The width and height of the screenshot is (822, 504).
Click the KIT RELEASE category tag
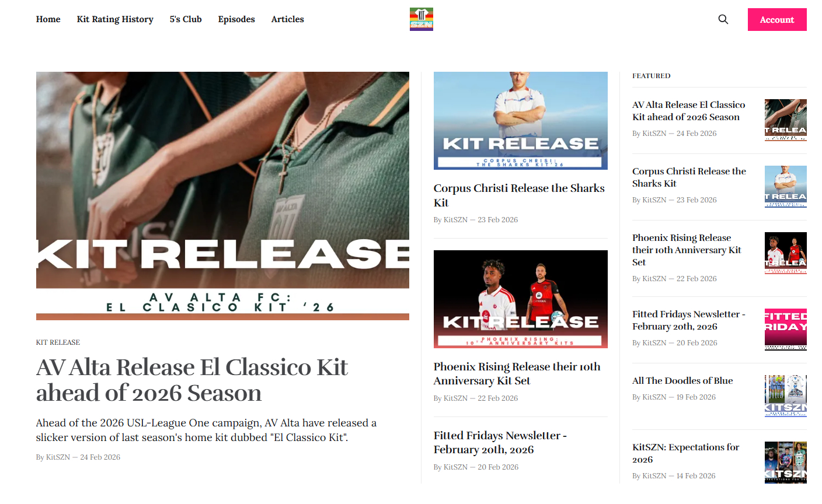58,342
